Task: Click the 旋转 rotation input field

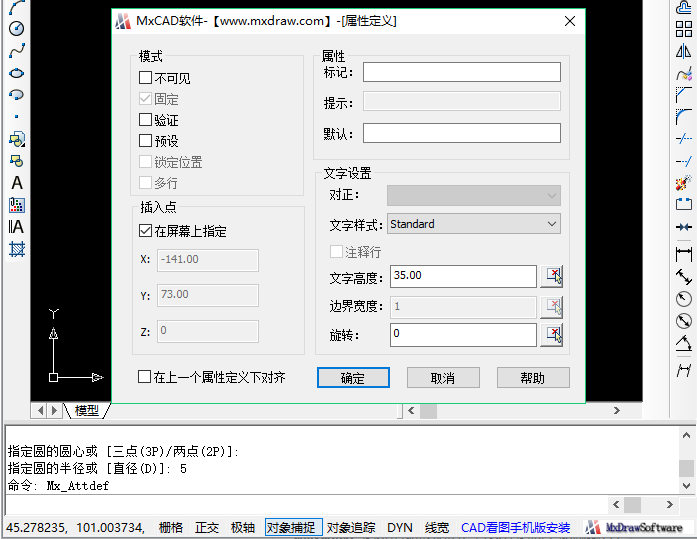Action: tap(463, 335)
